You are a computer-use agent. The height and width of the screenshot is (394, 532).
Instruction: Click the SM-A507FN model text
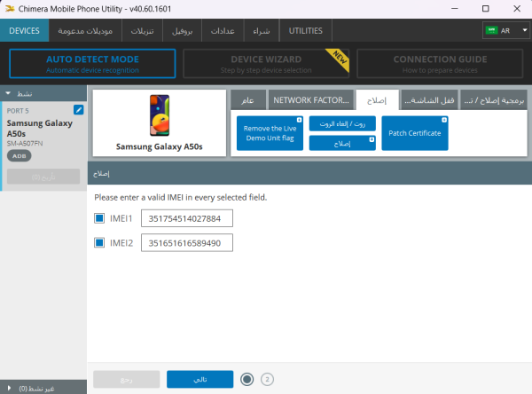pyautogui.click(x=25, y=144)
